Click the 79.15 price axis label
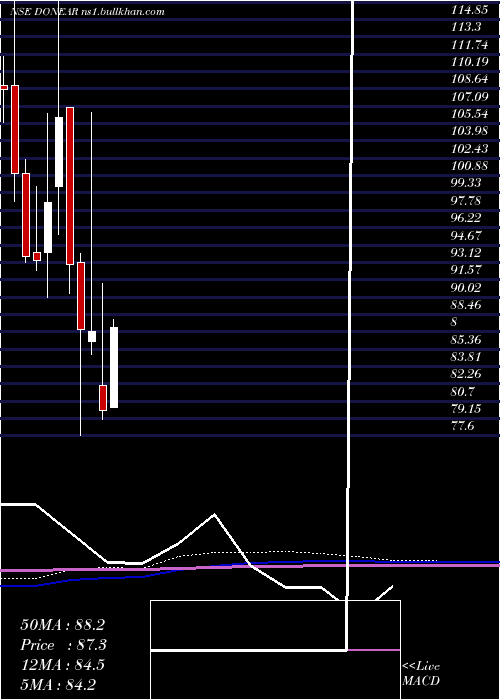Image resolution: width=500 pixels, height=700 pixels. coord(466,408)
